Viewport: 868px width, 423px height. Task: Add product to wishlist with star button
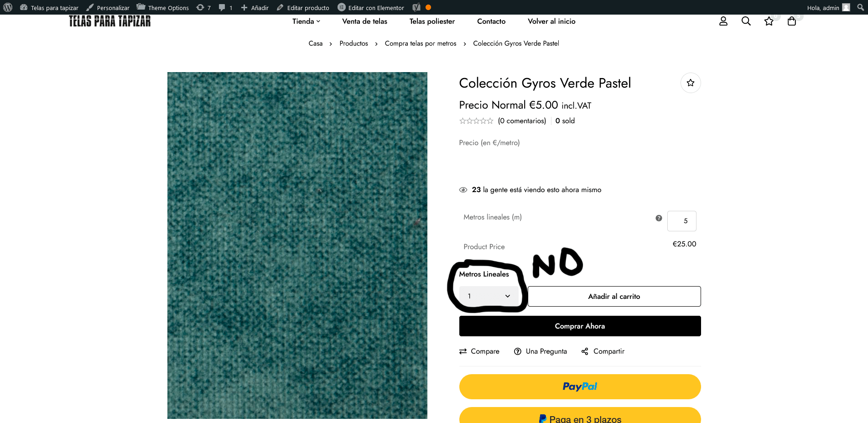(691, 83)
